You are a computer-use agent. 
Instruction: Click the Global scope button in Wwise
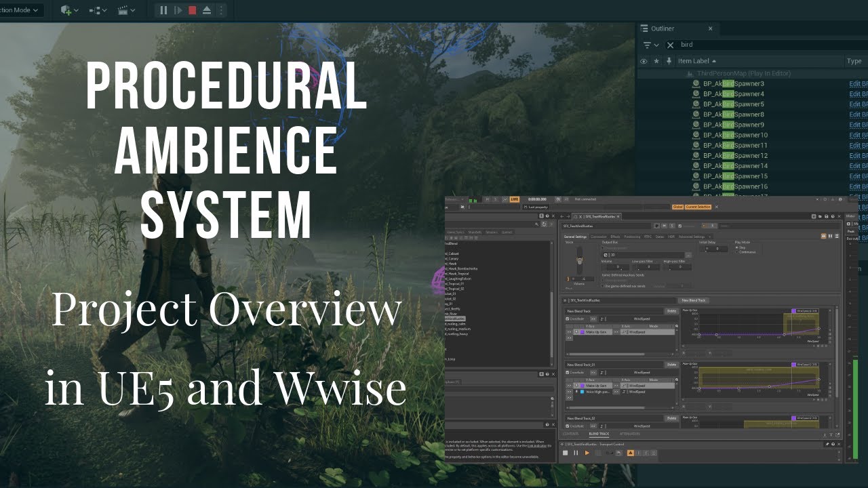pos(677,207)
